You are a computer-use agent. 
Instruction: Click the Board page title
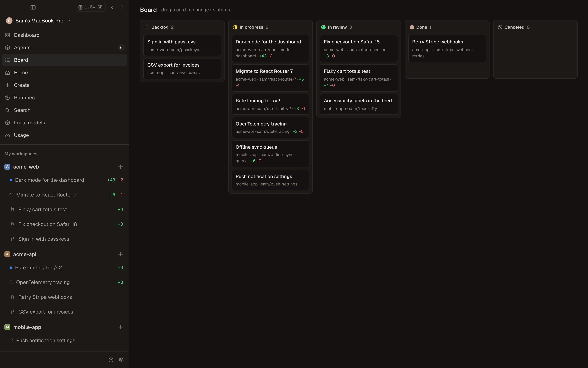click(148, 10)
